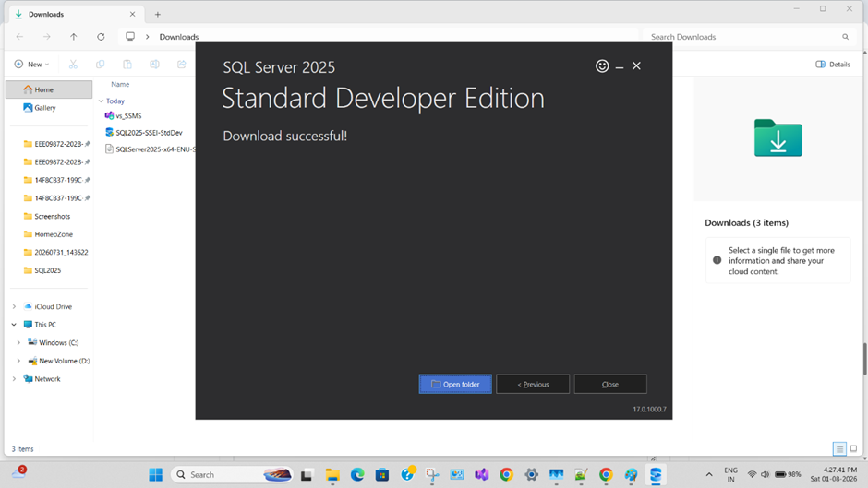Add a new File Explorer tab
Image resolution: width=868 pixels, height=488 pixels.
(158, 15)
